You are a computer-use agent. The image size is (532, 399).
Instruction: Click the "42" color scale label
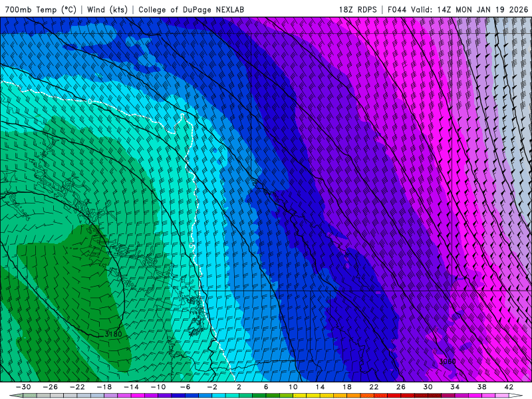509,387
